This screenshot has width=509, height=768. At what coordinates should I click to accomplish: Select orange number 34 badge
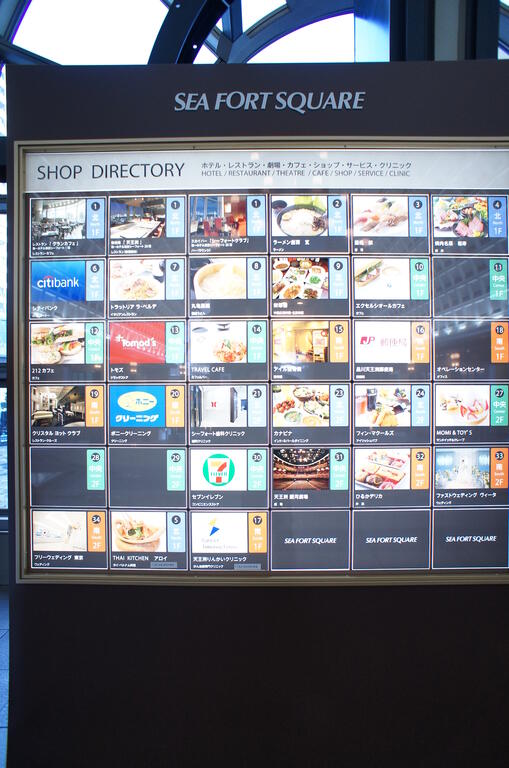click(x=97, y=532)
